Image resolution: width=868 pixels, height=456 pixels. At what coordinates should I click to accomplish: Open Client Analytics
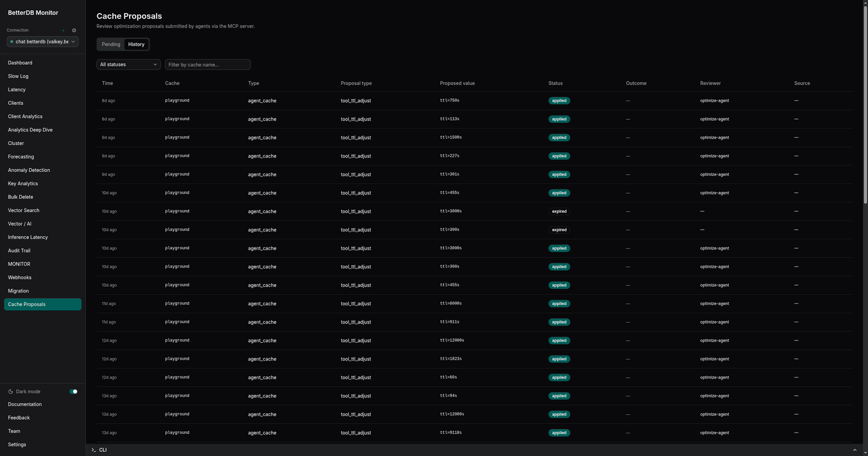tap(42, 117)
